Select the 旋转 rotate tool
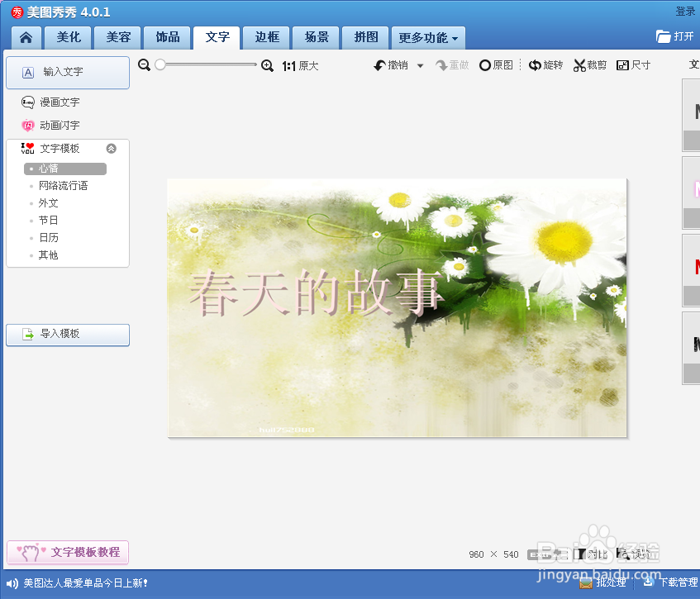Viewport: 700px width, 599px height. pos(545,64)
